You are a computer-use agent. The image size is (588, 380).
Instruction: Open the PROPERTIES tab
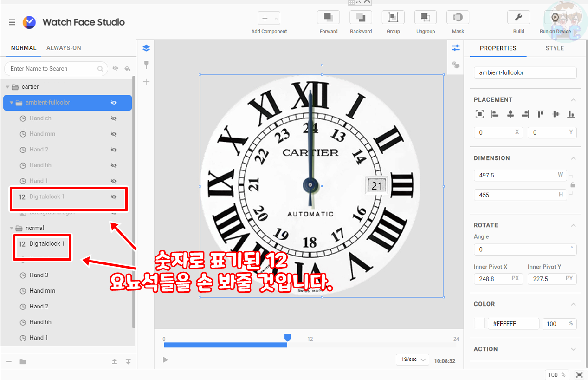click(x=498, y=48)
